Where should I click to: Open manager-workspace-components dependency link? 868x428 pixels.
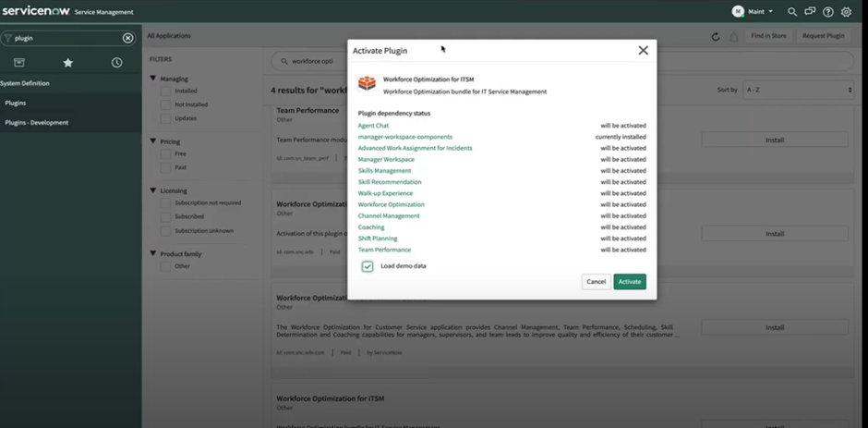tap(405, 137)
